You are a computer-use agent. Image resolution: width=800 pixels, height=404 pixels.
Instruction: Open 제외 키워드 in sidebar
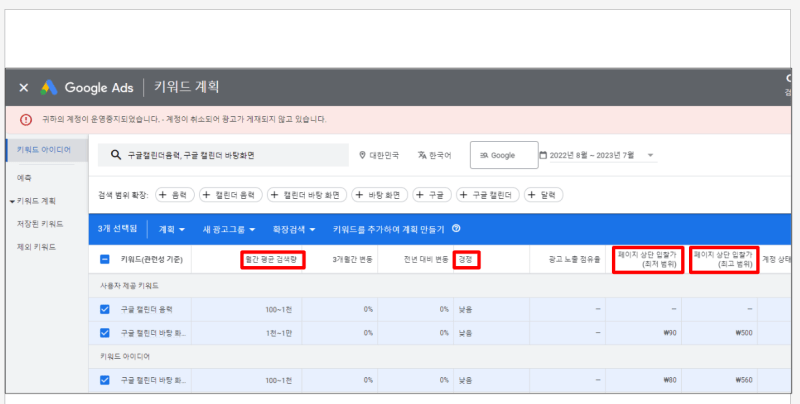[36, 247]
